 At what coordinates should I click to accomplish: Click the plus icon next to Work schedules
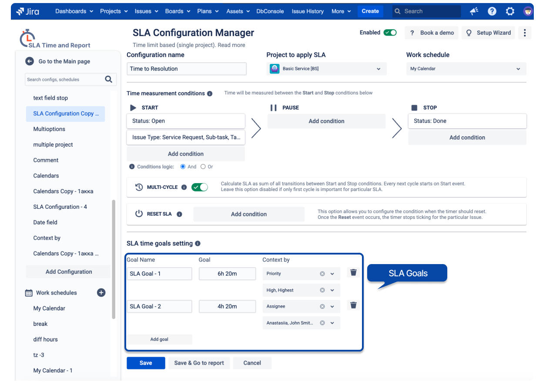coord(101,293)
